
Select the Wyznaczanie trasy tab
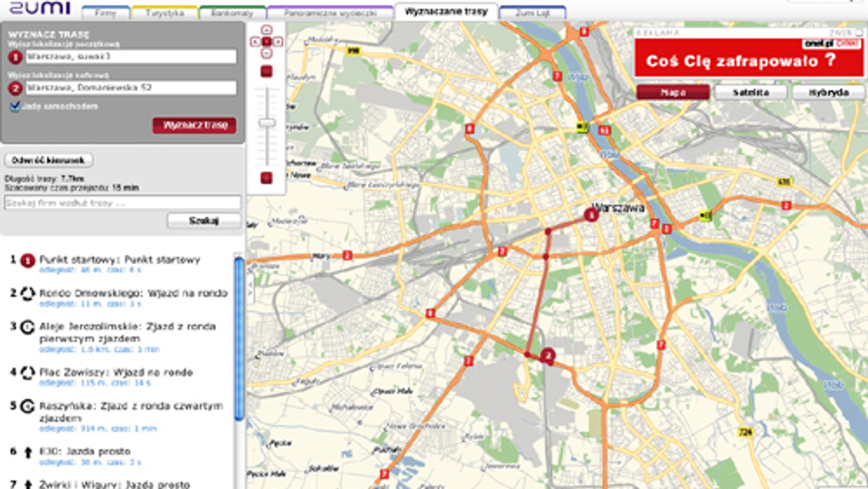(446, 12)
